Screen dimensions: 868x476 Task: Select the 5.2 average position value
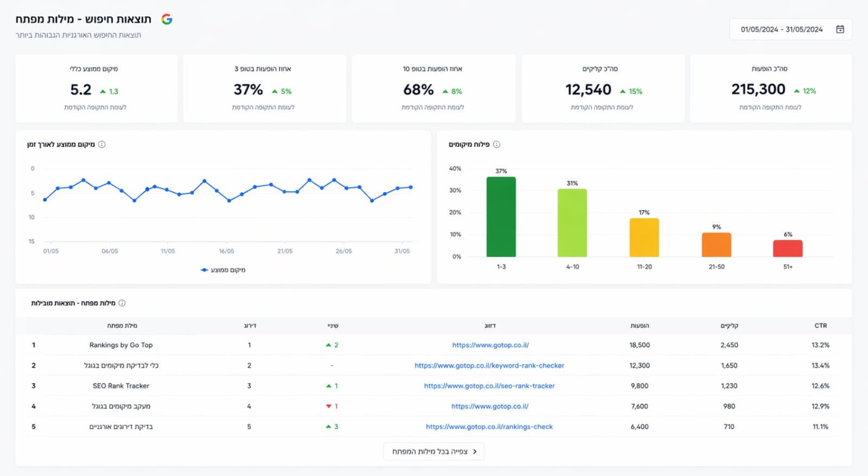pyautogui.click(x=81, y=90)
